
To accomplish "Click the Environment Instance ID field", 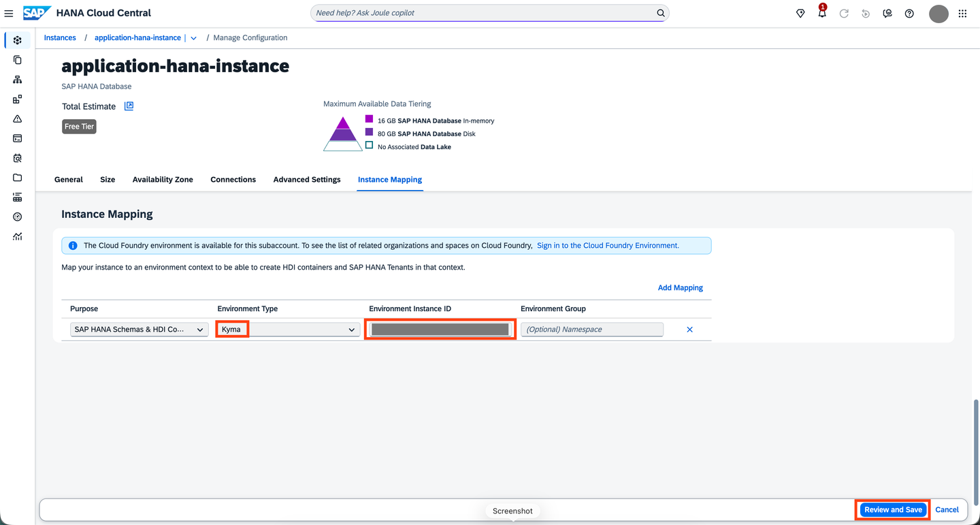I will point(440,330).
